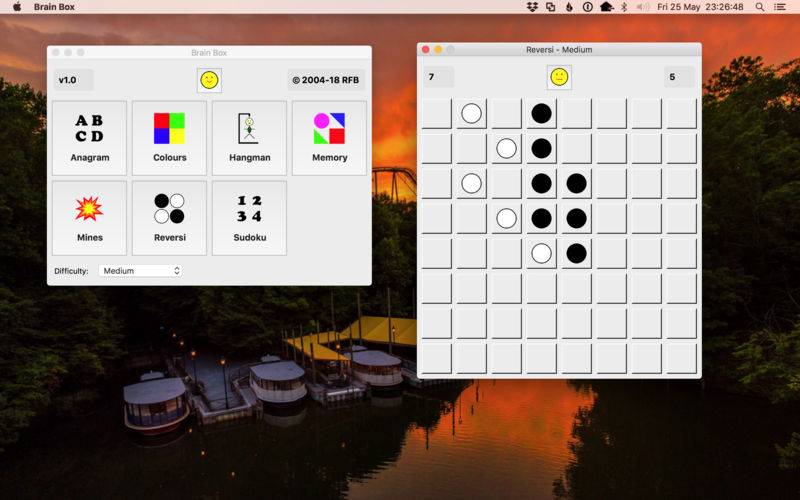Click the v1.0 version label
Screen dimensions: 800x500
click(73, 80)
